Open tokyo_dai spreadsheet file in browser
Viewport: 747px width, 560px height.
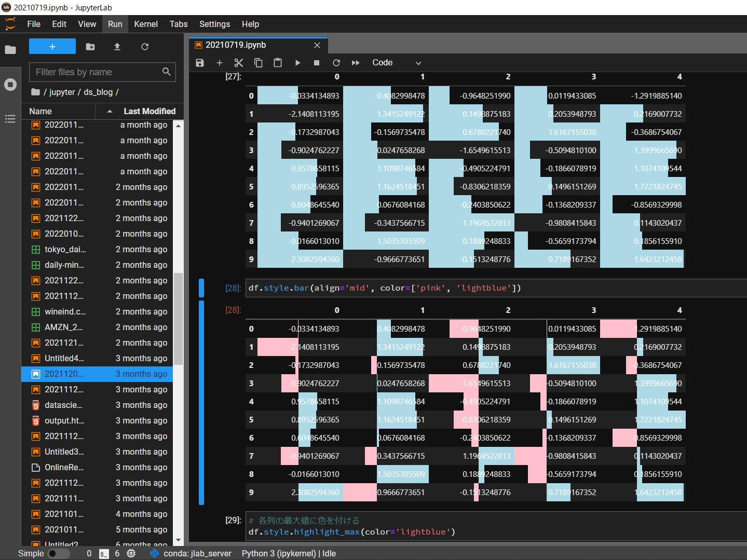tap(65, 249)
